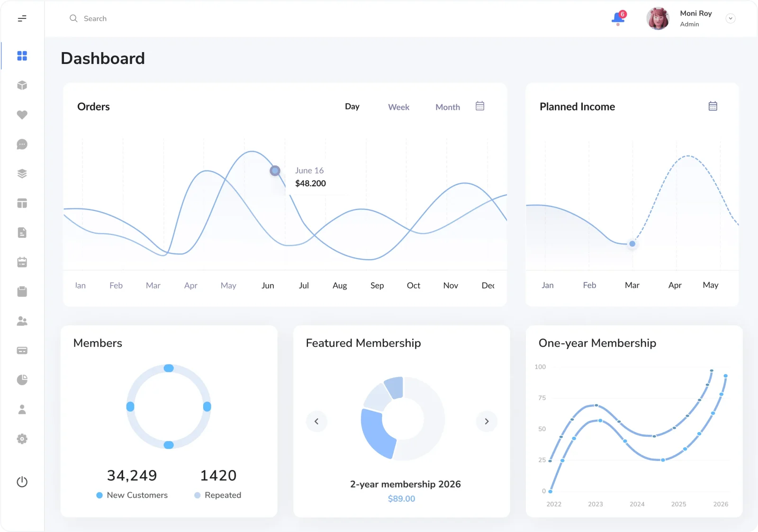Open the chat bubble messages icon
The height and width of the screenshot is (532, 758).
click(x=22, y=144)
